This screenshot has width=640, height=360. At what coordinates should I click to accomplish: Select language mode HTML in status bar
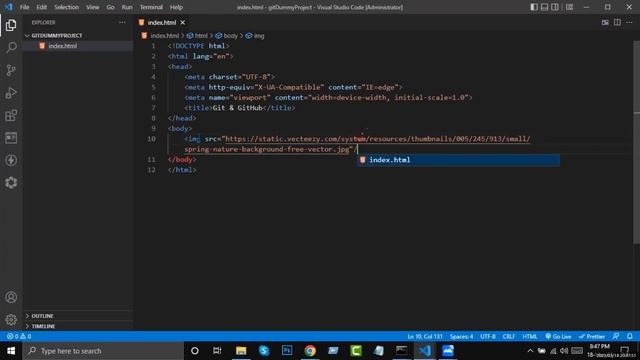[530, 336]
